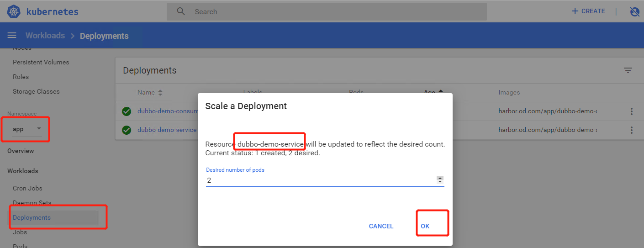Go to Persistent Volumes in sidebar
Image resolution: width=644 pixels, height=248 pixels.
(x=41, y=62)
